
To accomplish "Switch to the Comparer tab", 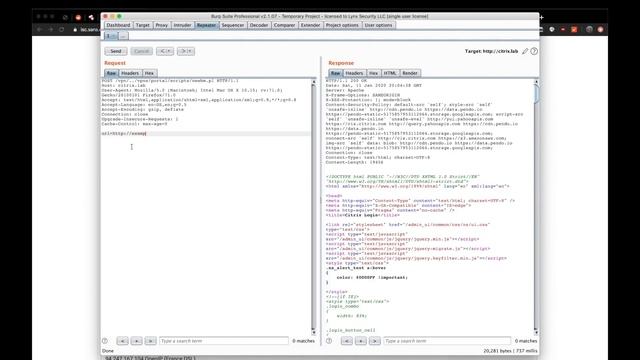I will tap(284, 25).
